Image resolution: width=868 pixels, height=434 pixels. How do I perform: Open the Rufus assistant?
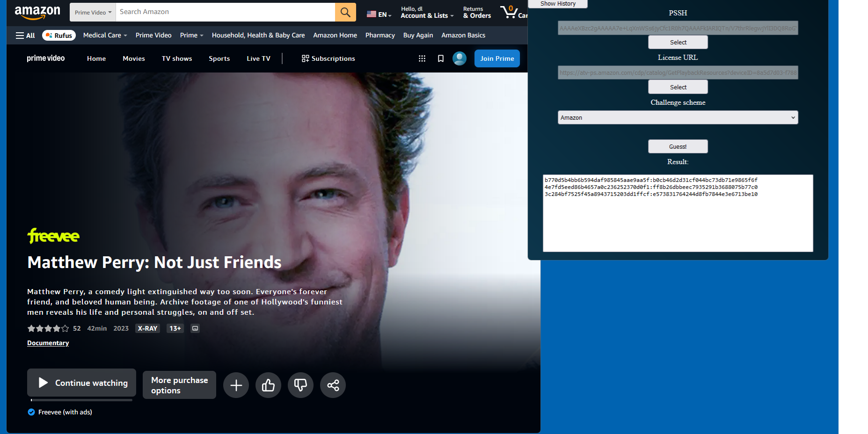(59, 36)
